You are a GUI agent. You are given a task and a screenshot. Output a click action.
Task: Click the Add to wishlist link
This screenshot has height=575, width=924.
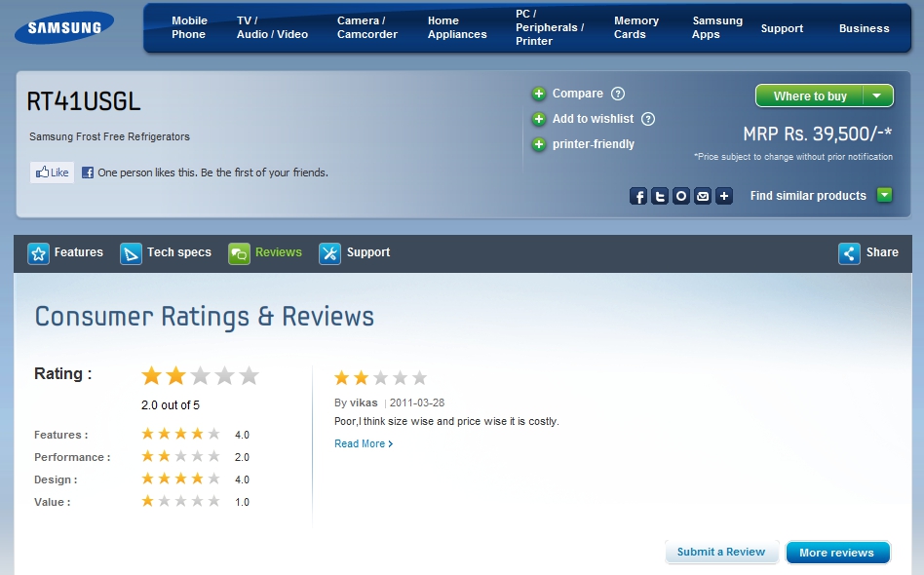(x=593, y=119)
